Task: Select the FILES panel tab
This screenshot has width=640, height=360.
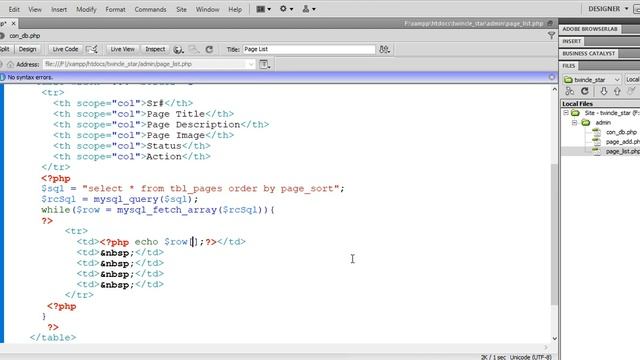Action: coord(569,66)
